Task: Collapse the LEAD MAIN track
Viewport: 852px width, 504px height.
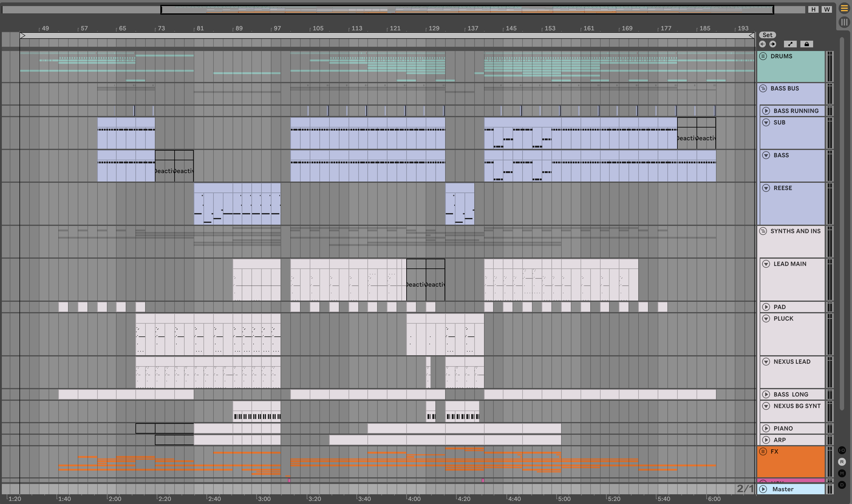Action: (766, 264)
